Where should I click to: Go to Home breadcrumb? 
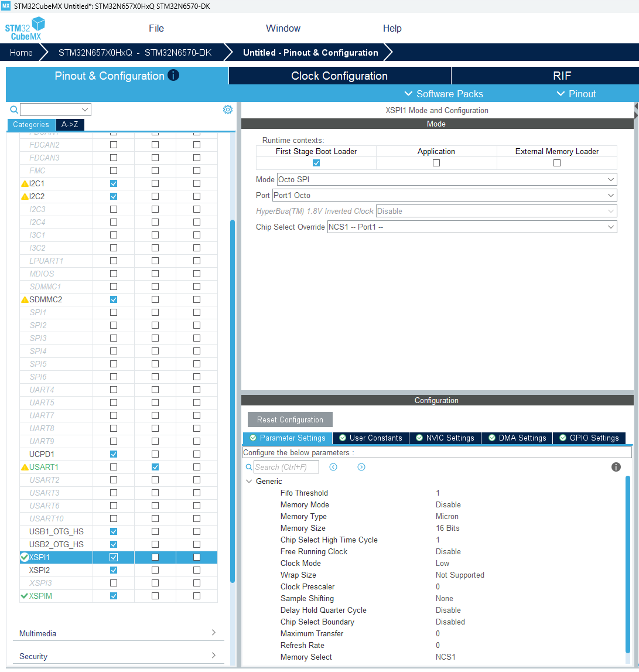tap(21, 52)
